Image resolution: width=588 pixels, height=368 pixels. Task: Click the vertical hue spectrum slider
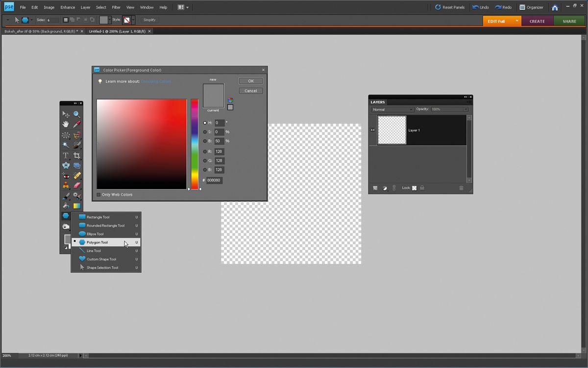pos(195,144)
